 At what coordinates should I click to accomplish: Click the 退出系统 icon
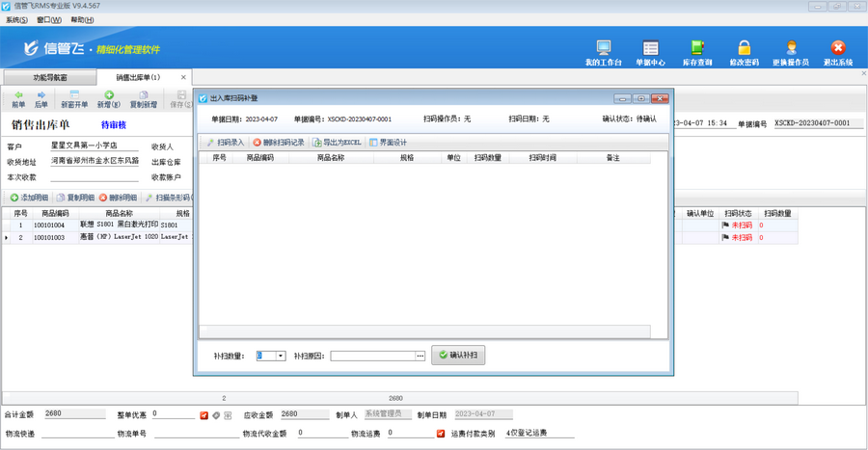(x=838, y=52)
